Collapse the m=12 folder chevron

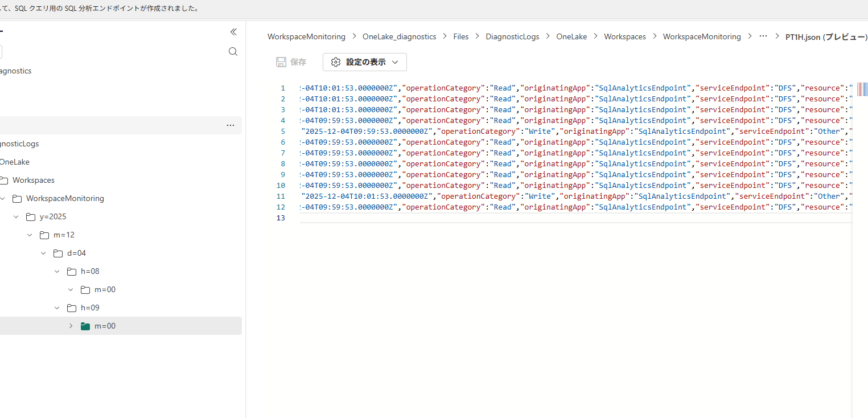click(30, 235)
